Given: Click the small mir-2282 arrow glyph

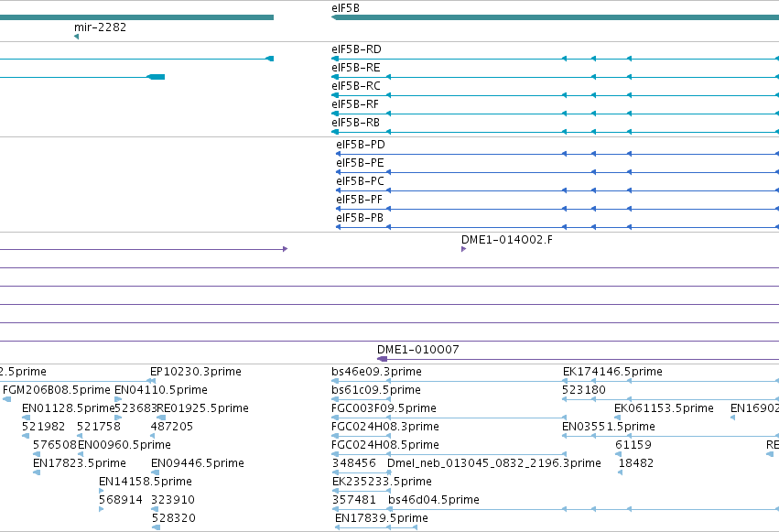Looking at the screenshot, I should pos(77,37).
